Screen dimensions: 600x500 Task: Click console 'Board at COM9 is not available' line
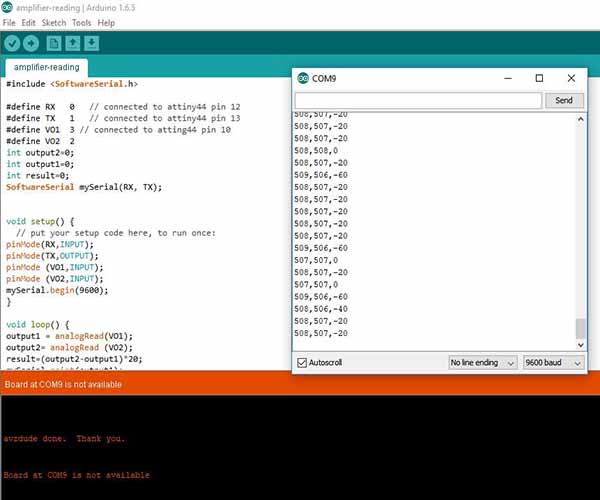coord(76,476)
